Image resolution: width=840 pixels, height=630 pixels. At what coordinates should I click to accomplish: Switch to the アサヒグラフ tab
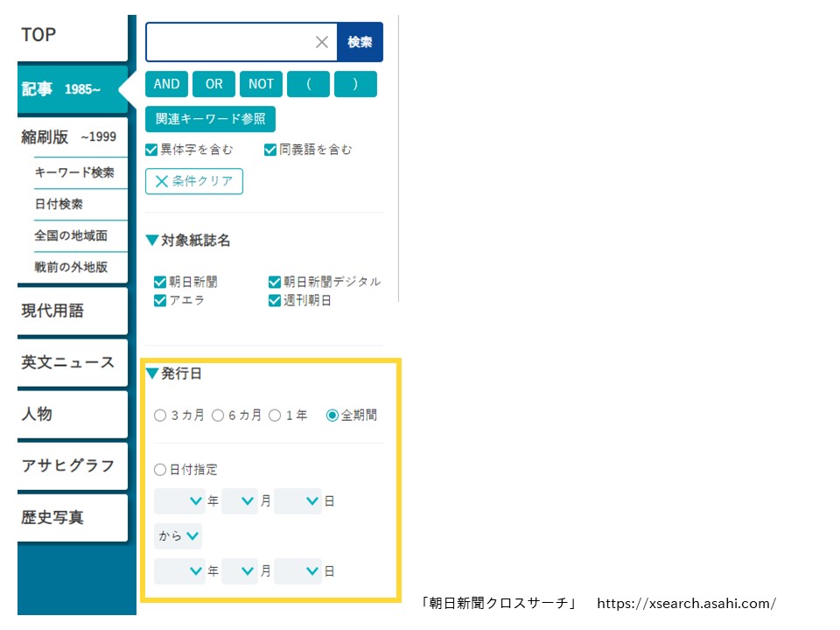point(73,465)
